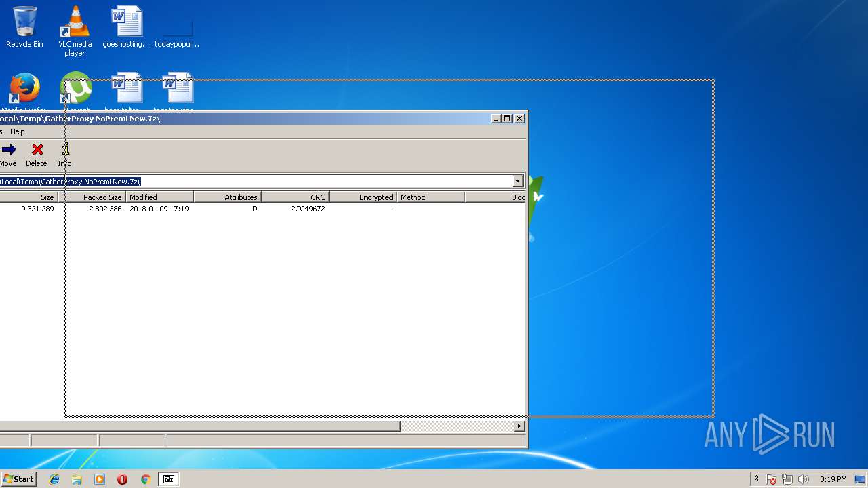Click the Show desktop button
This screenshot has width=868, height=488.
tap(861, 479)
